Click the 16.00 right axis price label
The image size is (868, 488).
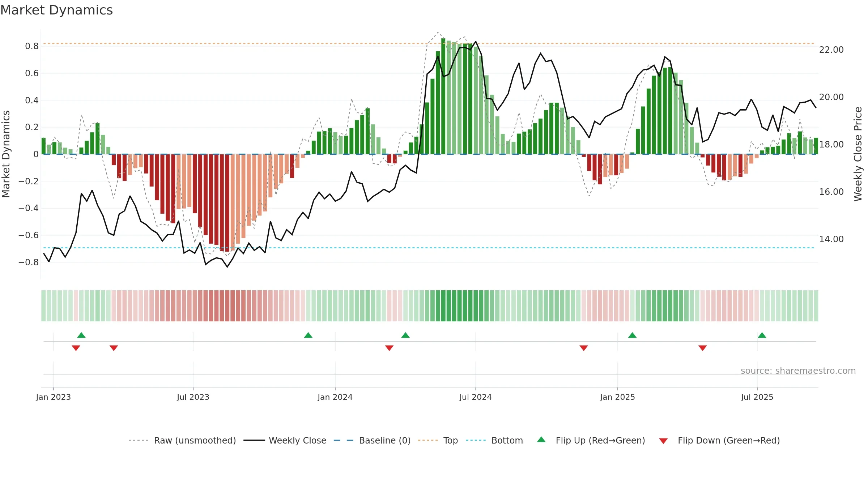click(x=831, y=192)
